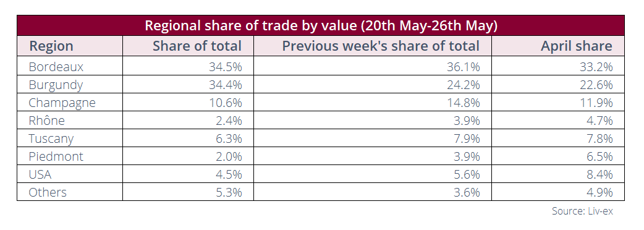Click the Share of total header

197,46
